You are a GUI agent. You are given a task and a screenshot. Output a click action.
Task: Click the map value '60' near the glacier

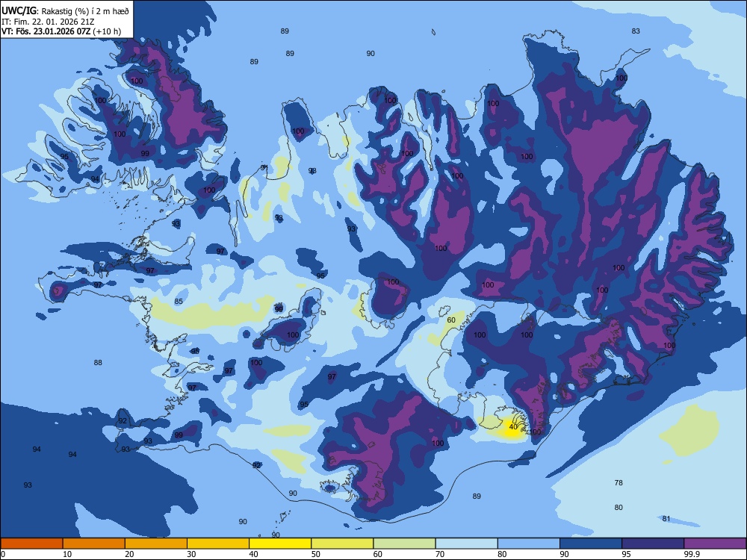tap(451, 320)
